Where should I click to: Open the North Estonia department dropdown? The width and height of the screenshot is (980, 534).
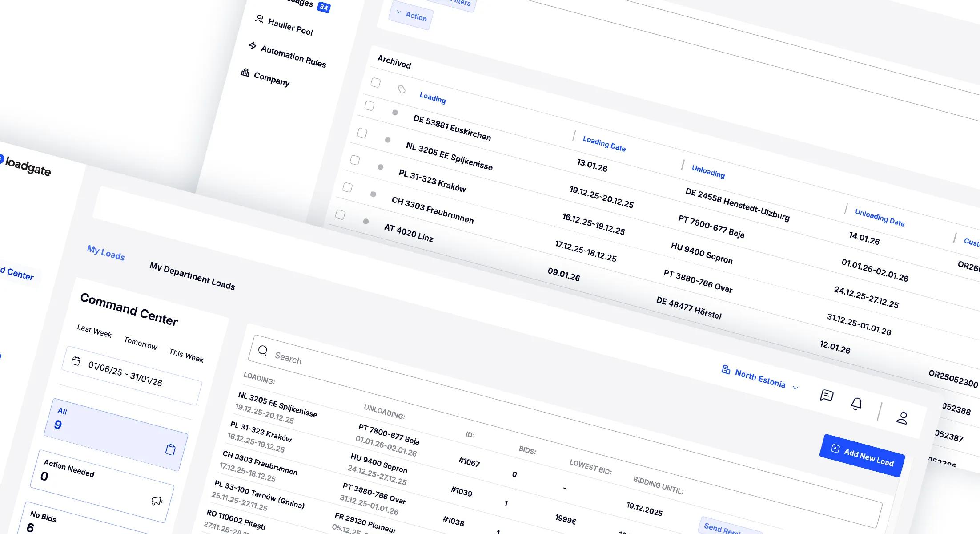tap(759, 379)
